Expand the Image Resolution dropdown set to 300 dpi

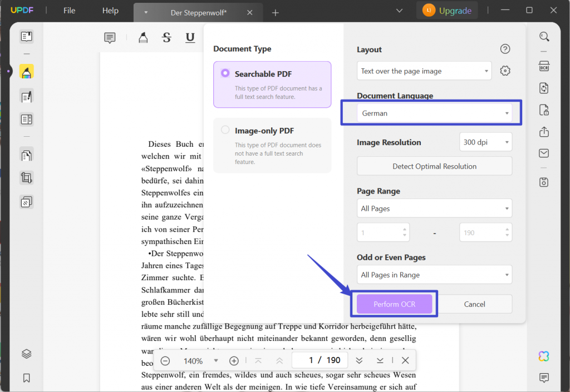[x=485, y=142]
